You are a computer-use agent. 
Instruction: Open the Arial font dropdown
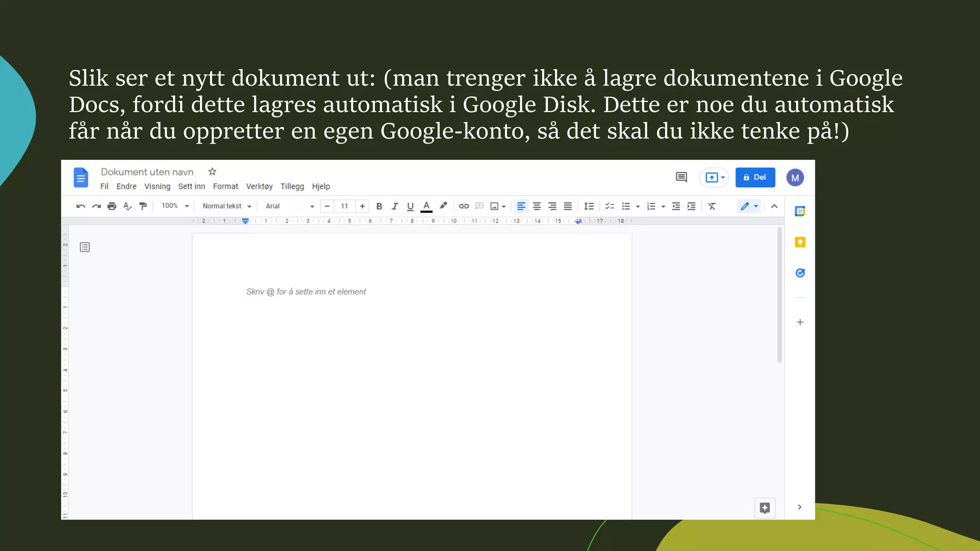tap(290, 206)
